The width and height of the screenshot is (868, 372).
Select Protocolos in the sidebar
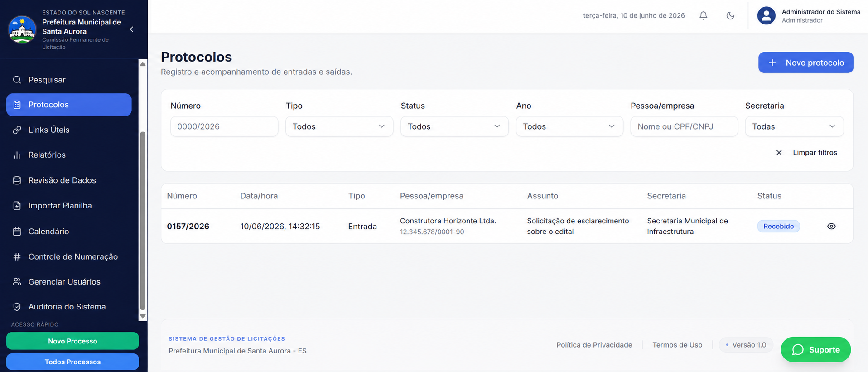click(x=69, y=105)
